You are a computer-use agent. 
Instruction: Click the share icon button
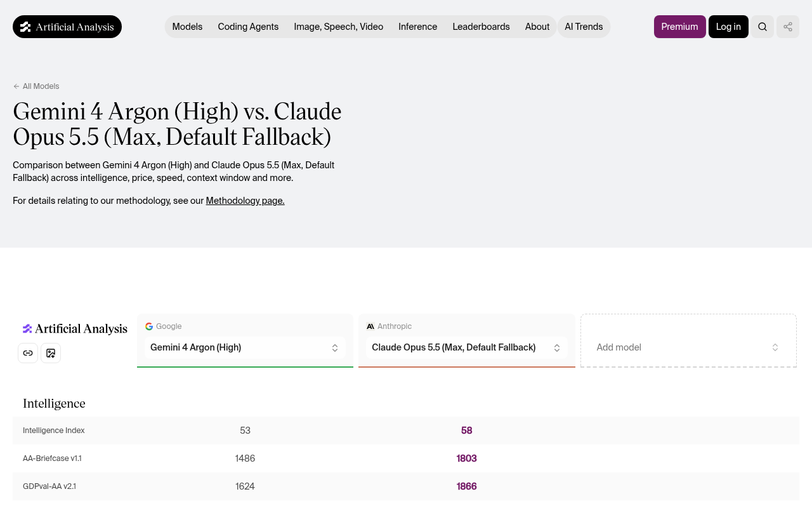[x=788, y=27]
